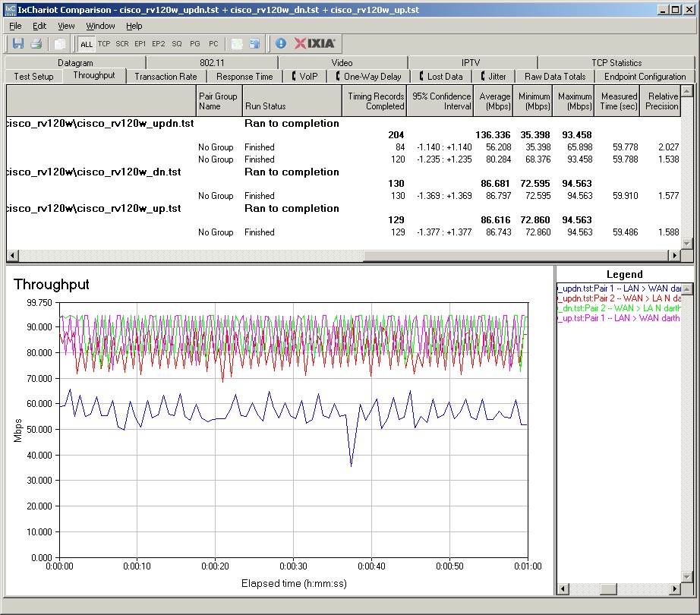
Task: Open the File menu
Action: (x=15, y=26)
